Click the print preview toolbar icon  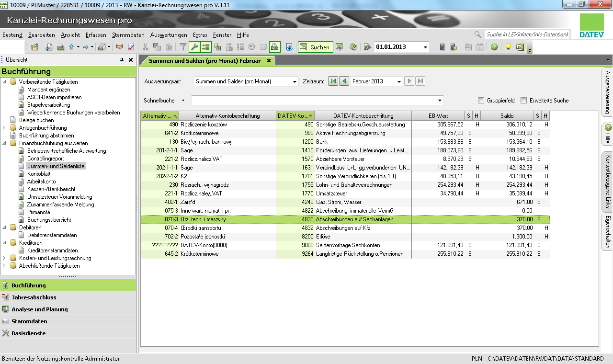tap(49, 47)
